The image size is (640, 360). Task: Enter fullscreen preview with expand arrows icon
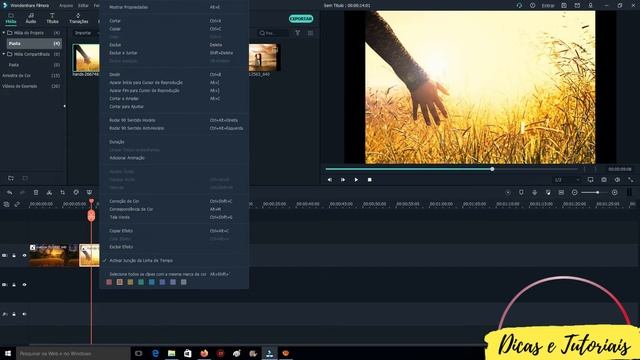(631, 180)
